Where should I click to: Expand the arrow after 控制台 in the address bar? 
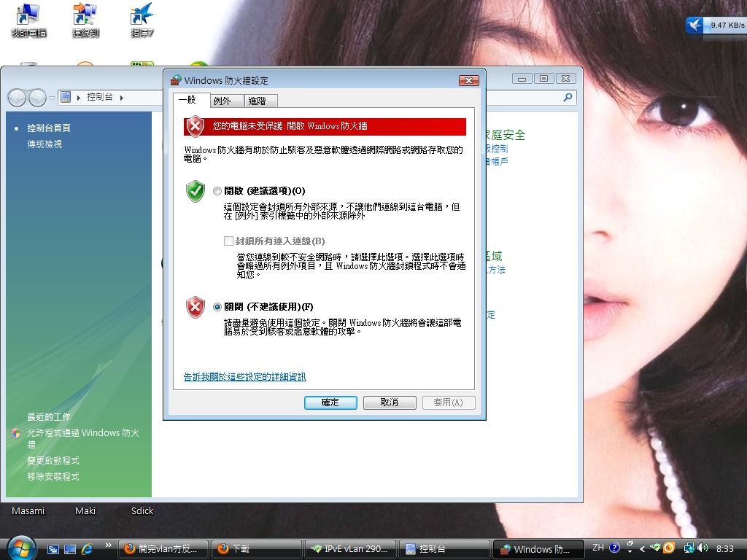(x=122, y=98)
